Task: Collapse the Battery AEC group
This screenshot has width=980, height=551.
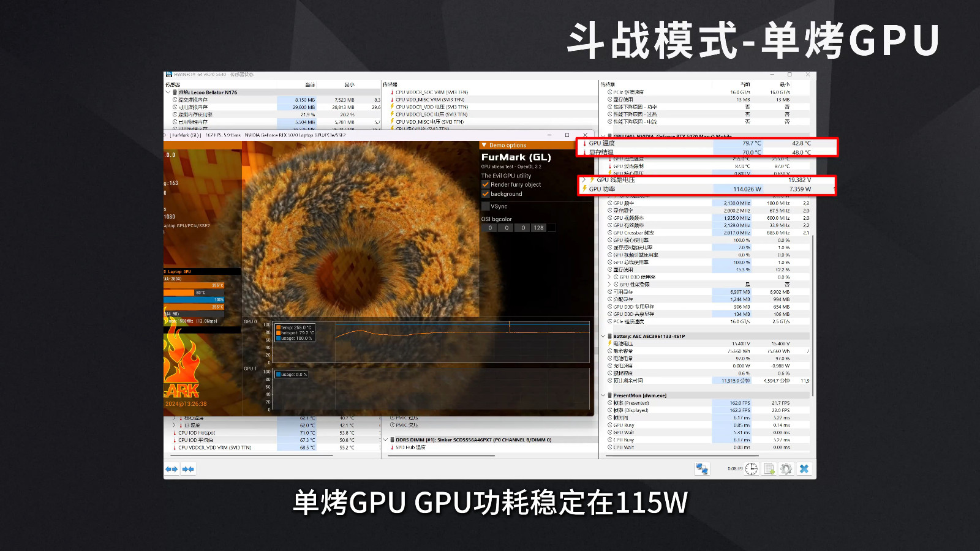Action: (603, 336)
